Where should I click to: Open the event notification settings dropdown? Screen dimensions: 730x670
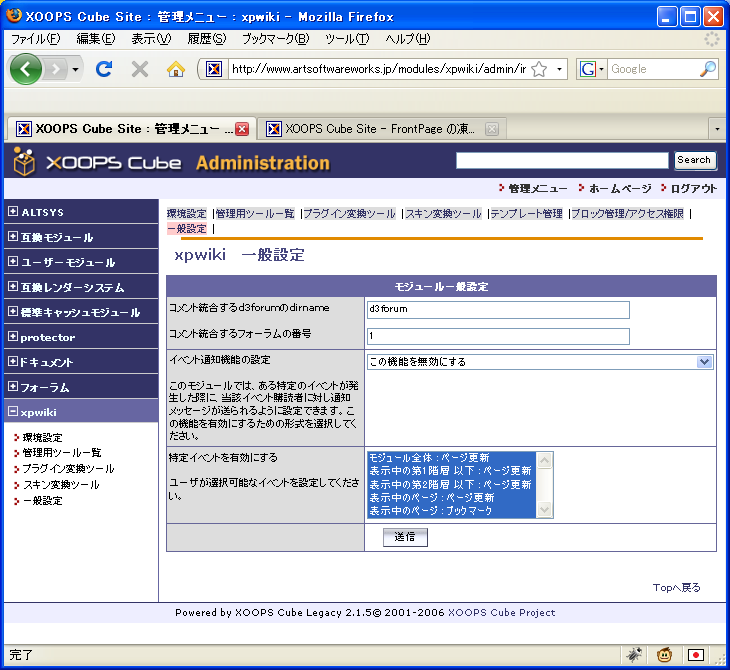point(704,362)
